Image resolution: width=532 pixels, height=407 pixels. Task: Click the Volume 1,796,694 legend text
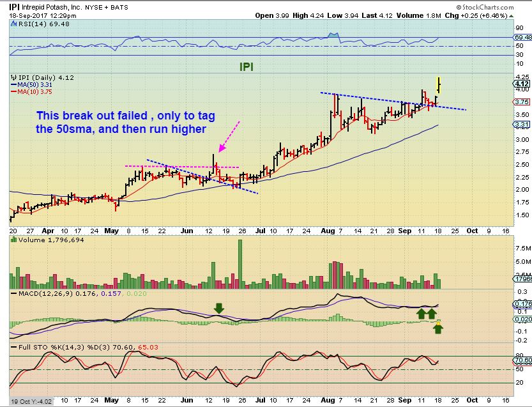(x=51, y=240)
